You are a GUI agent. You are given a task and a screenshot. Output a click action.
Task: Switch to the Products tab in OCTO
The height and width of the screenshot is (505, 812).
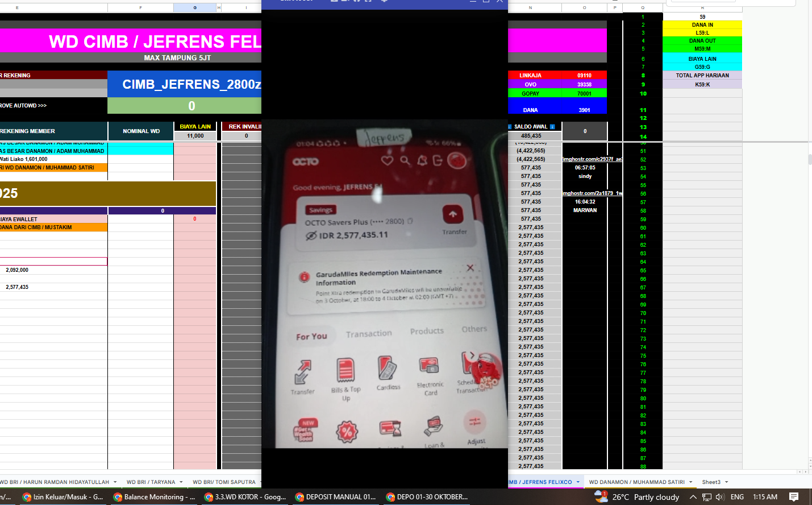tap(427, 331)
